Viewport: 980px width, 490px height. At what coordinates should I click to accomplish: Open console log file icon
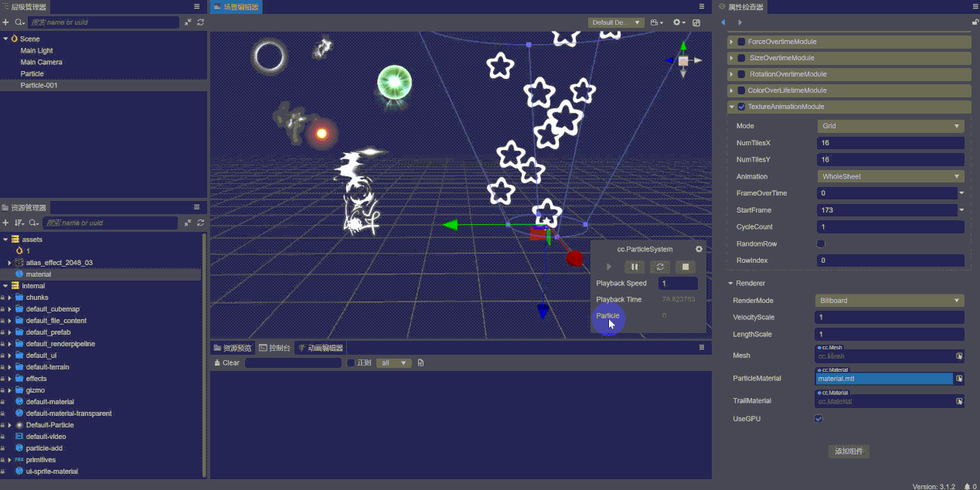click(x=420, y=362)
